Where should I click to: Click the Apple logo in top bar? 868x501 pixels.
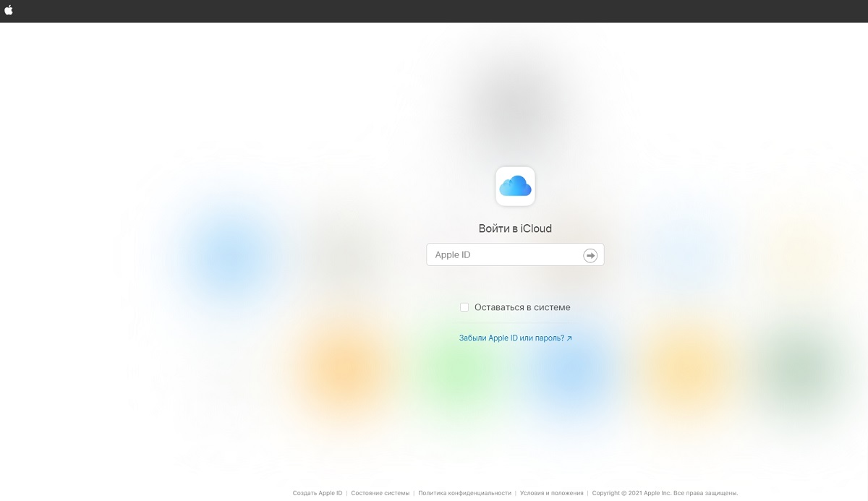9,10
